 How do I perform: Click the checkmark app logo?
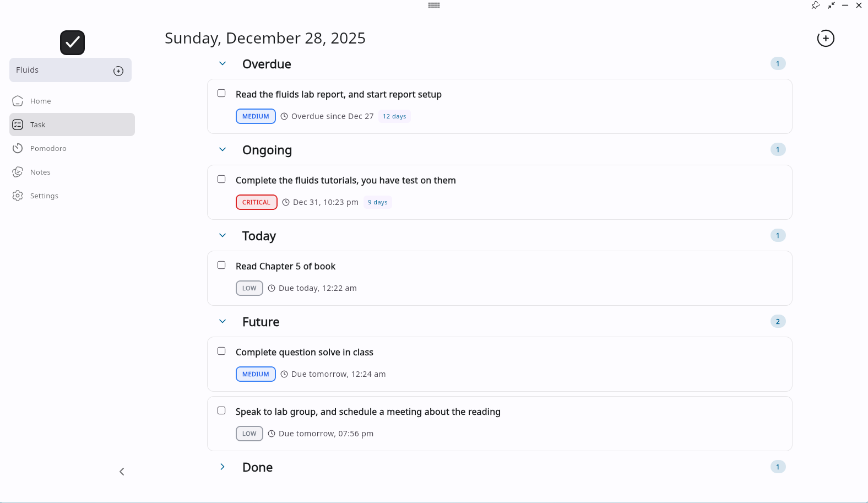point(72,42)
